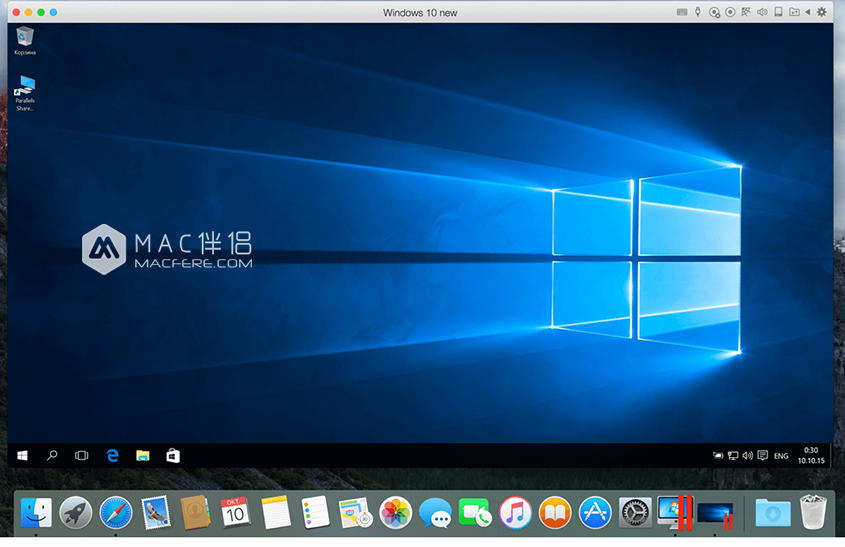Click the battery icon in Windows tray
This screenshot has width=845, height=547.
tap(718, 456)
